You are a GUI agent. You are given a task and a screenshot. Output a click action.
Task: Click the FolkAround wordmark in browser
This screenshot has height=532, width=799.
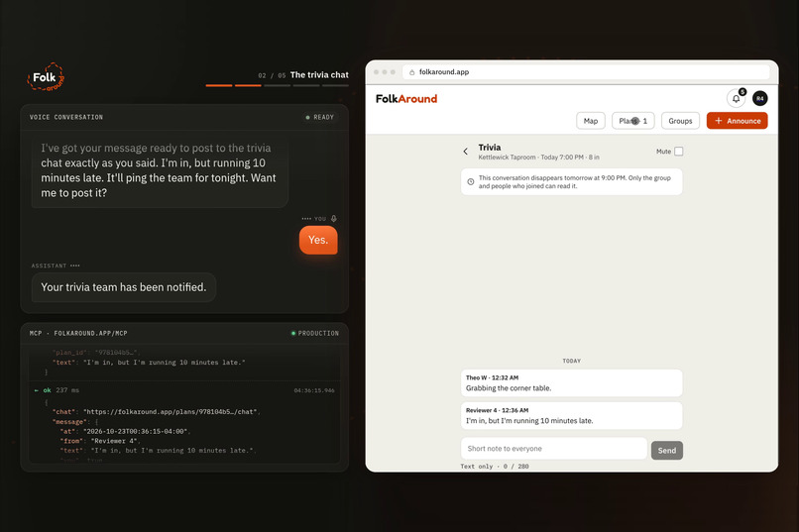(406, 99)
